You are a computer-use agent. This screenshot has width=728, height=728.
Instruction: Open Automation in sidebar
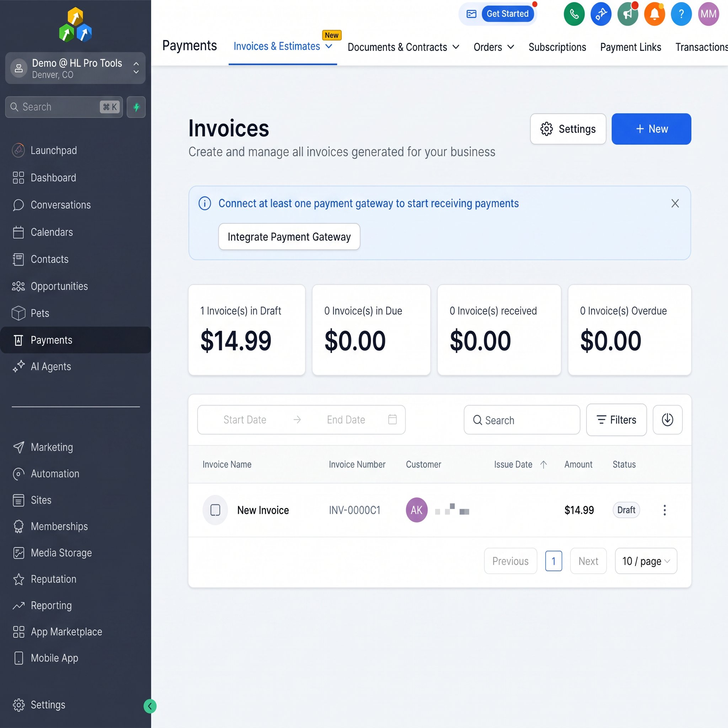[46, 473]
